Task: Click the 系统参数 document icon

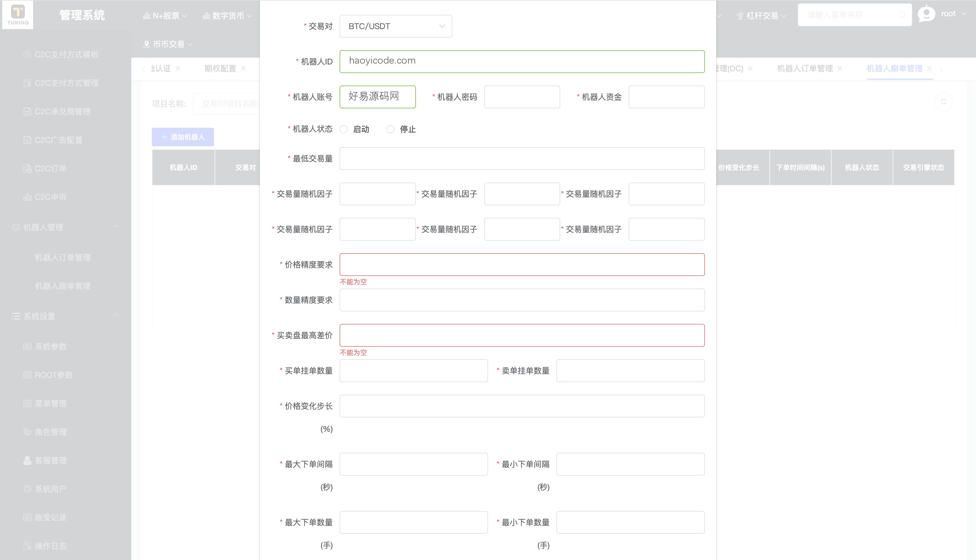Action: click(x=27, y=346)
